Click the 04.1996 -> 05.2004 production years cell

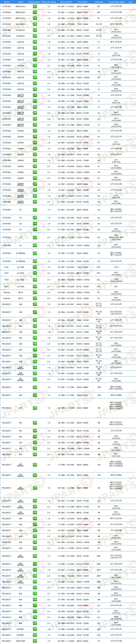tap(66, 542)
